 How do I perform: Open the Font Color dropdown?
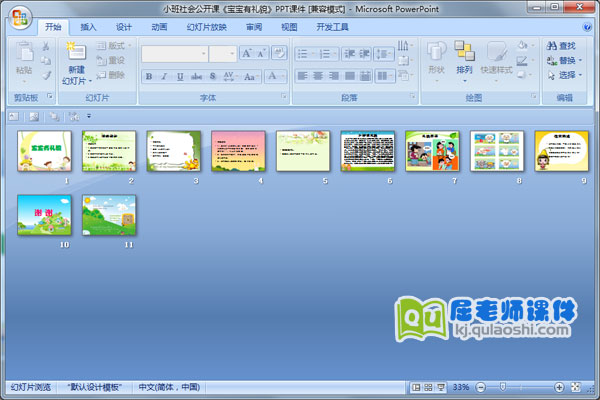coord(284,77)
